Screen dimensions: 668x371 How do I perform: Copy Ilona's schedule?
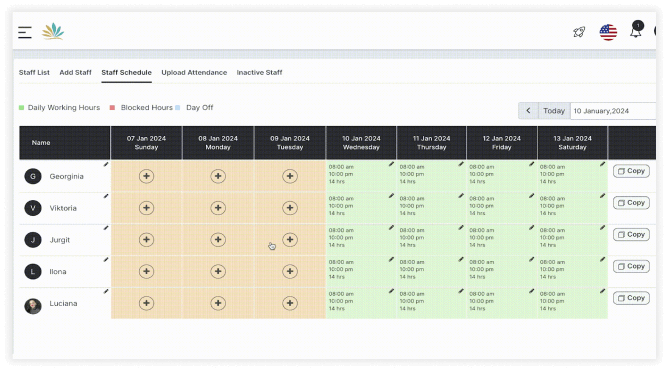click(631, 266)
